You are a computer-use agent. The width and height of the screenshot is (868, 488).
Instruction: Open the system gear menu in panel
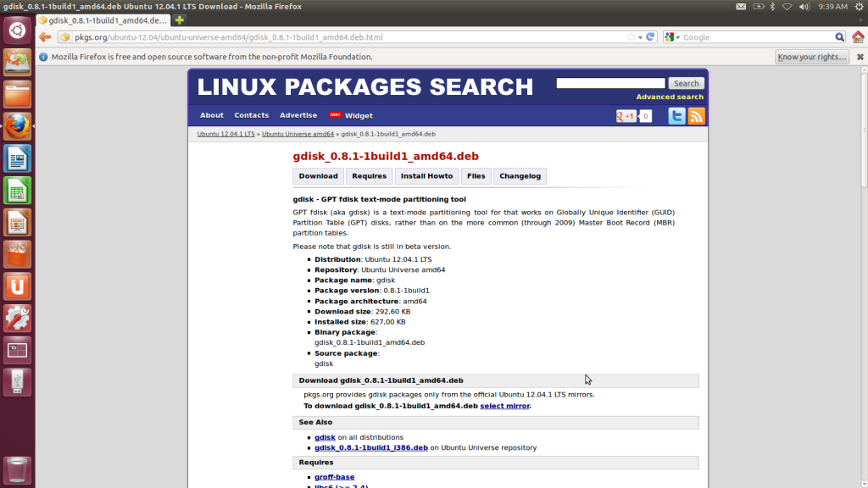tap(860, 7)
